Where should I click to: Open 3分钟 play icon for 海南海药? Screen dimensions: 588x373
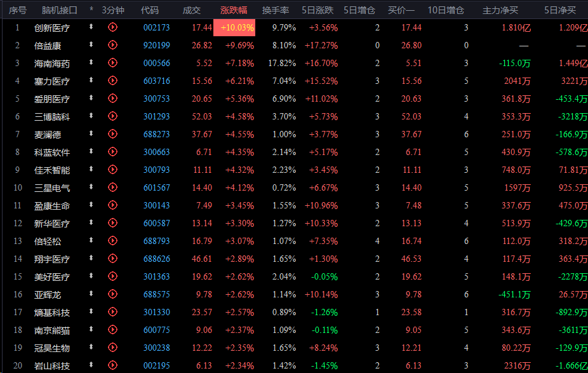[x=112, y=63]
